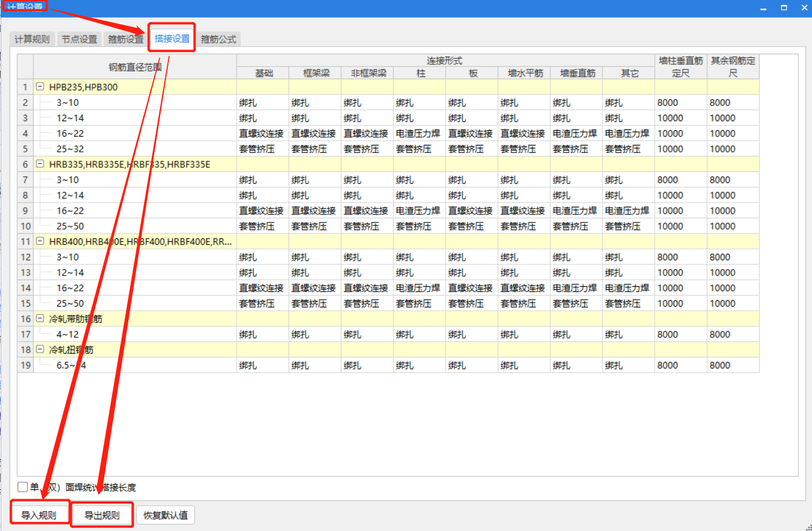Click the 基础 cell in row 2
812x531 pixels.
point(263,102)
